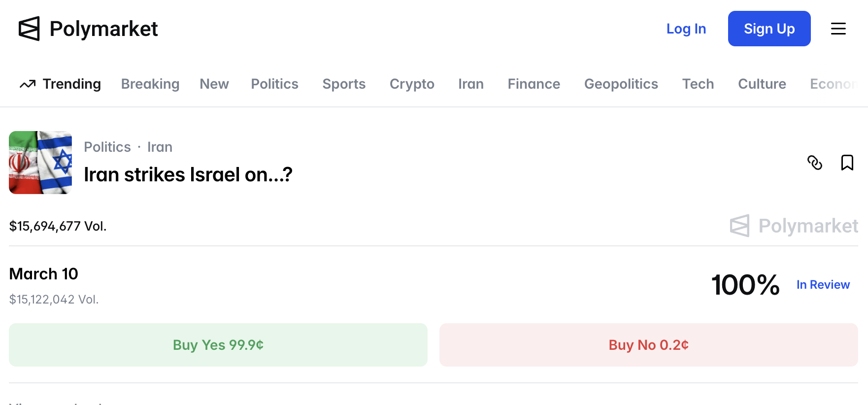Copy the market link icon
The image size is (868, 405).
click(x=814, y=163)
